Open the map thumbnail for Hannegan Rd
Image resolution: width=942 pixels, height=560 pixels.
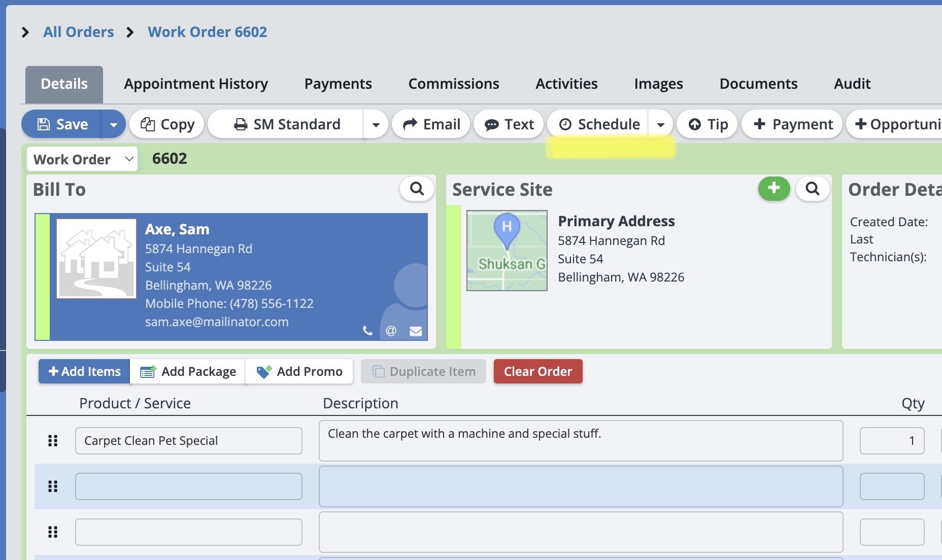507,251
